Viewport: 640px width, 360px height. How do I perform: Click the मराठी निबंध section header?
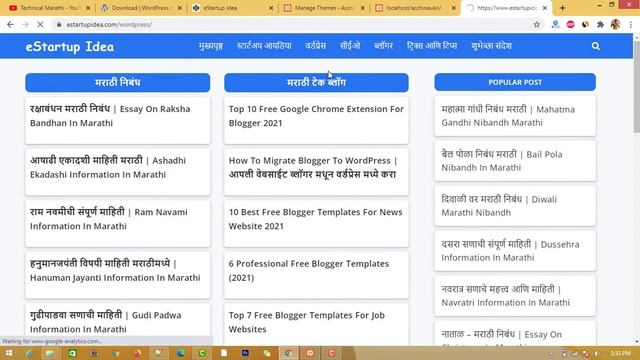point(118,82)
